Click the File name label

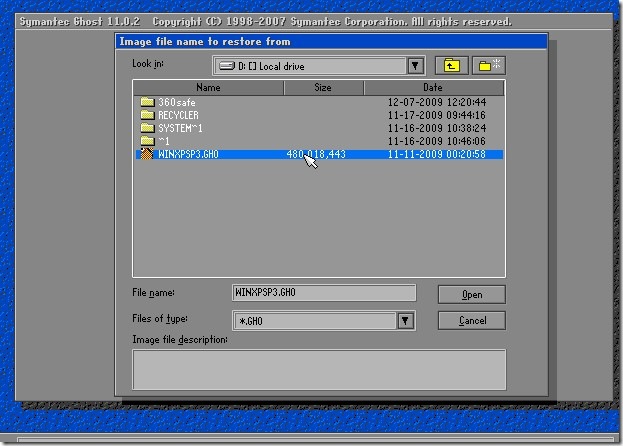click(153, 293)
